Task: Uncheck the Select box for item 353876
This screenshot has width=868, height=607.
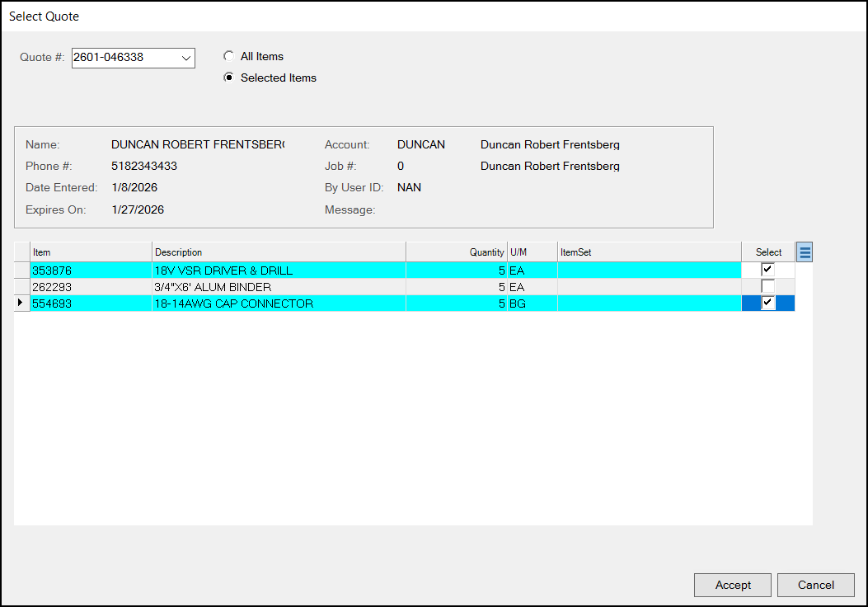Action: coord(767,269)
